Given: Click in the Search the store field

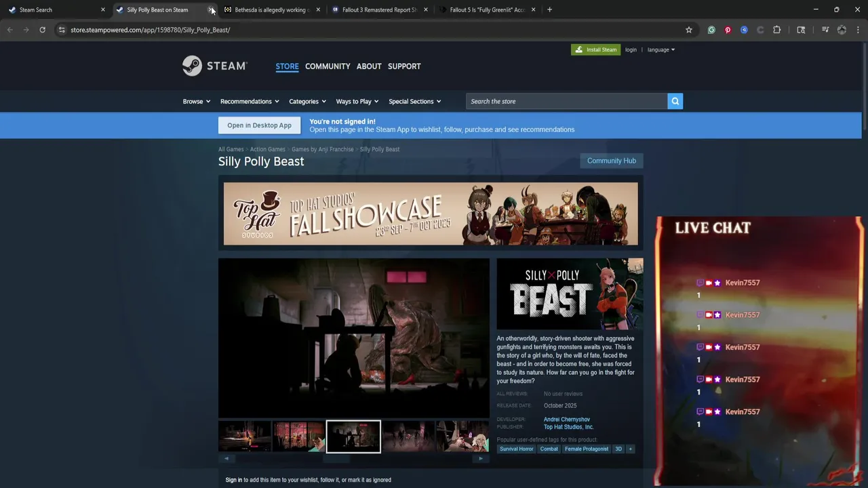Looking at the screenshot, I should 566,101.
